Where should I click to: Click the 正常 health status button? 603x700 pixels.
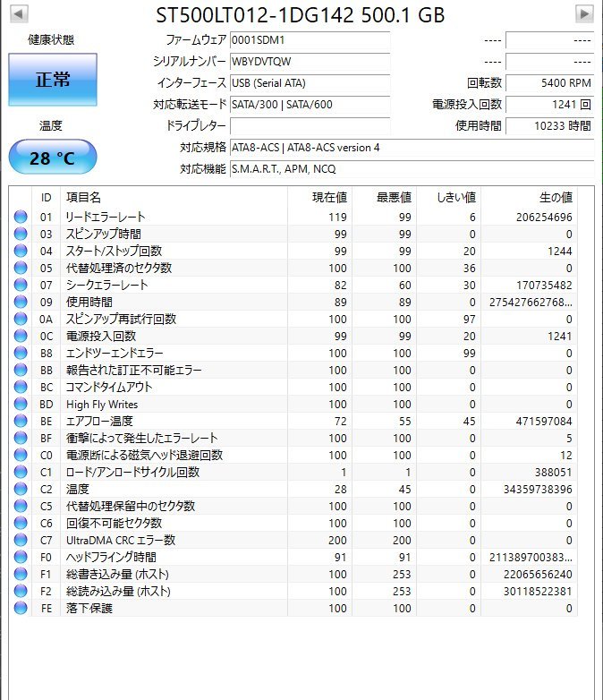(x=53, y=80)
